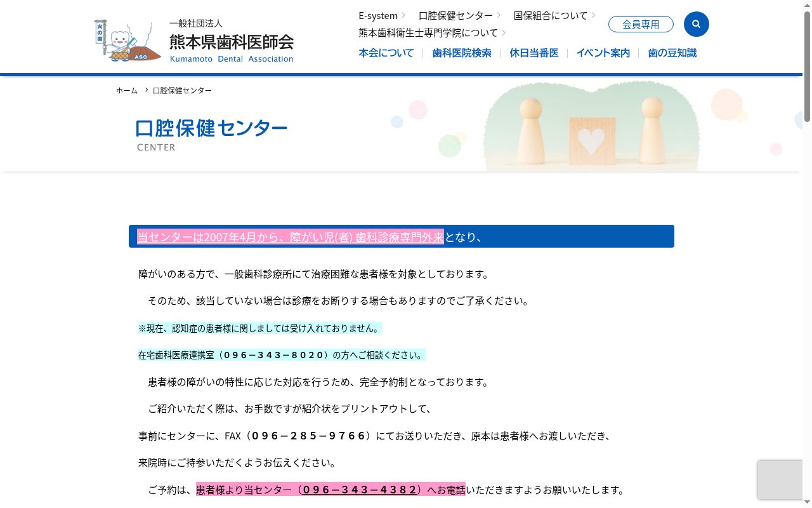Open the 休日当番医 menu item

point(534,53)
